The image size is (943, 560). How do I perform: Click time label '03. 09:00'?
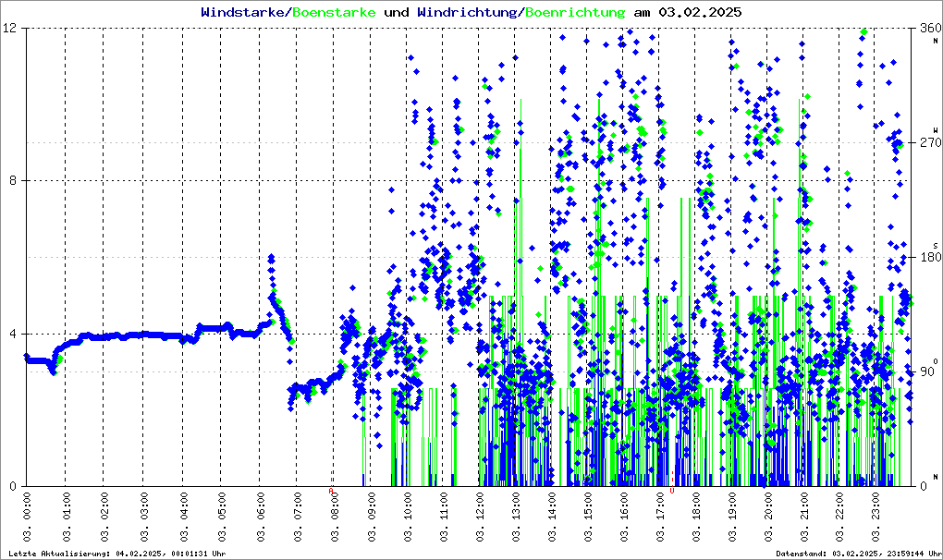coord(372,517)
